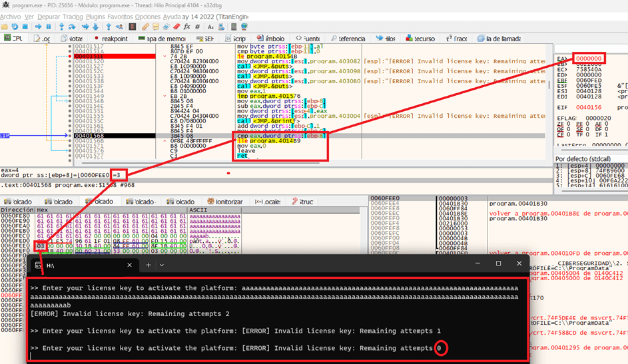Viewport: 628px width, 364px height.
Task: Open the 'Por defecto (stdcall)' calling convention dropdown
Action: pos(591,159)
